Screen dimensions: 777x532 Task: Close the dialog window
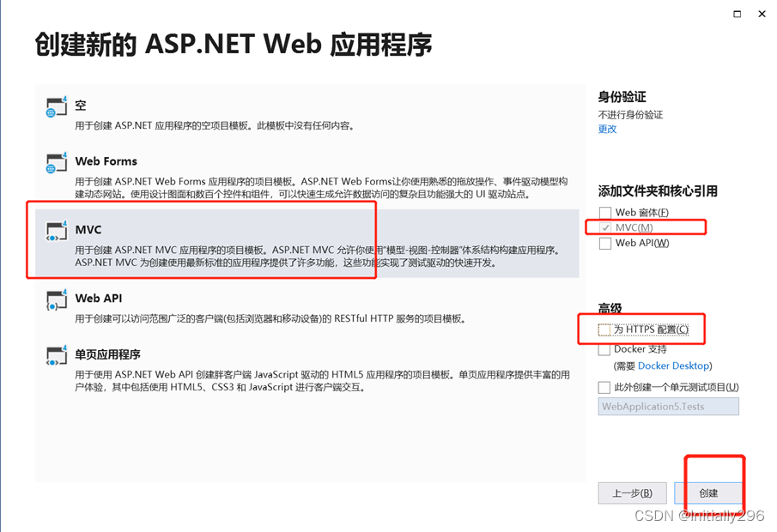(x=762, y=14)
